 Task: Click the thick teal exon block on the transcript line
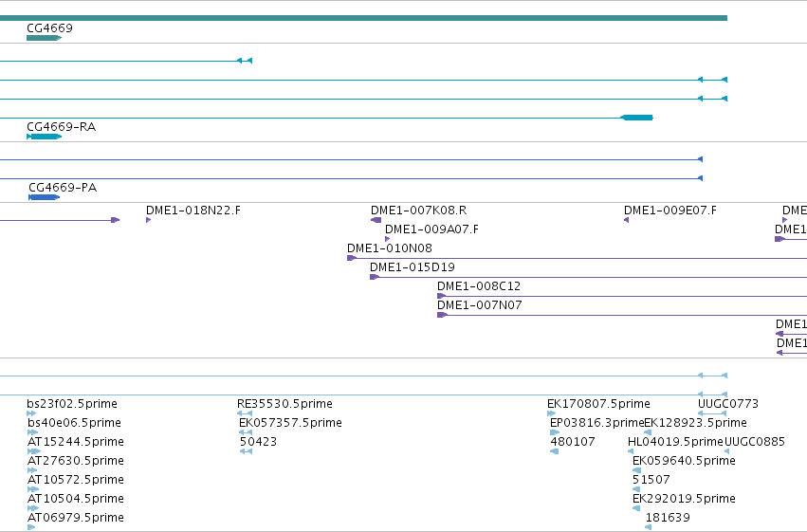[x=636, y=118]
